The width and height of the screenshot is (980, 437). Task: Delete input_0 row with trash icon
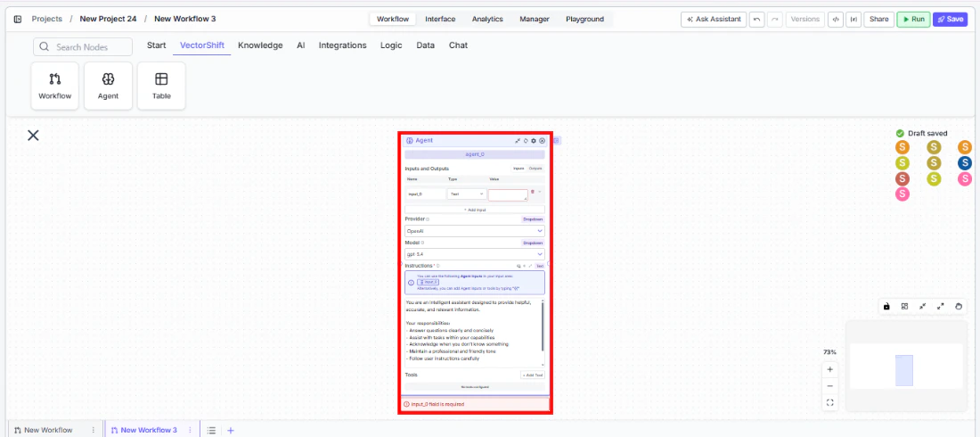(x=533, y=192)
